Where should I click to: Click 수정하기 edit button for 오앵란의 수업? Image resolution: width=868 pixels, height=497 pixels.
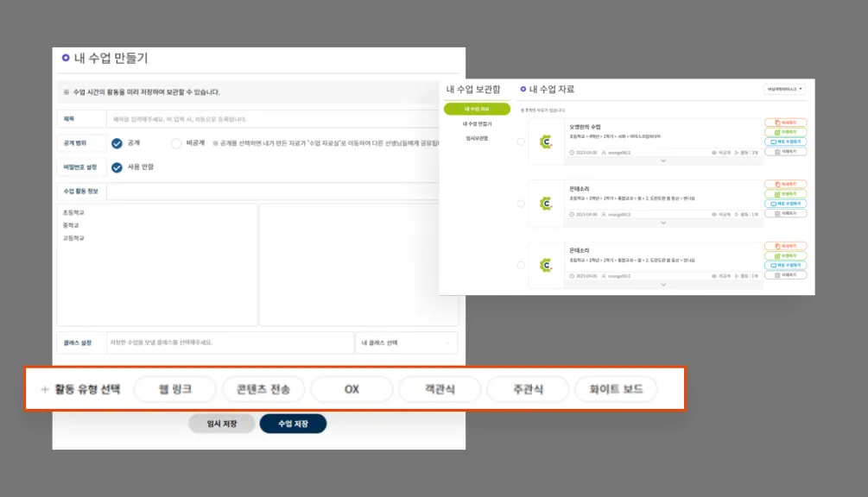point(785,132)
